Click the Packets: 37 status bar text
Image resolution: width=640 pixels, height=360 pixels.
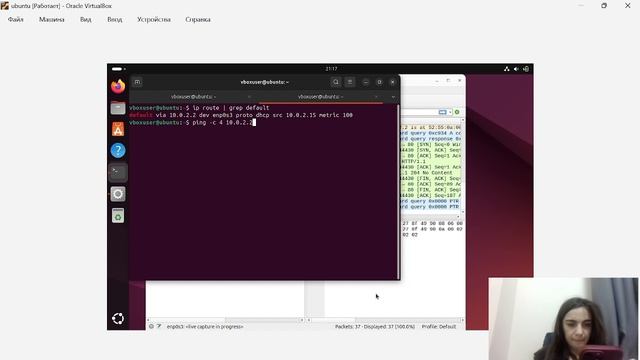point(375,327)
